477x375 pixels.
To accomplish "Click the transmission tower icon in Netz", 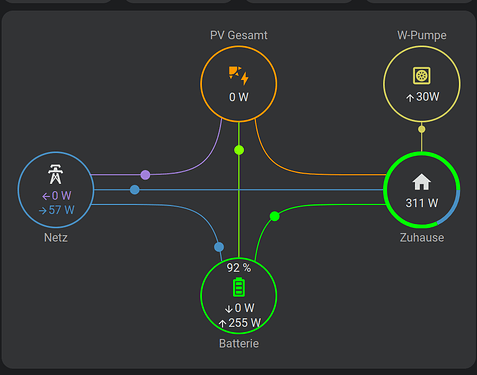I will coord(56,174).
